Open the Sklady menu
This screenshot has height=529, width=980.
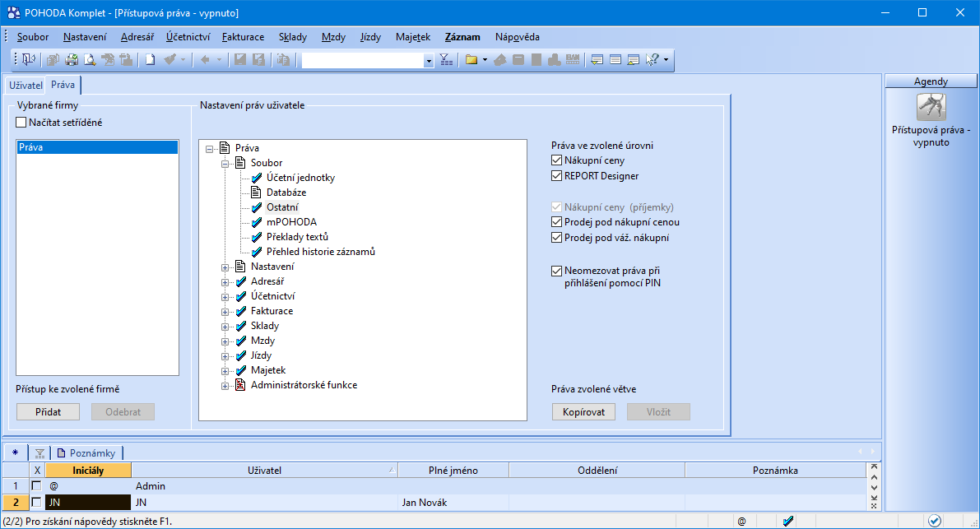click(292, 37)
